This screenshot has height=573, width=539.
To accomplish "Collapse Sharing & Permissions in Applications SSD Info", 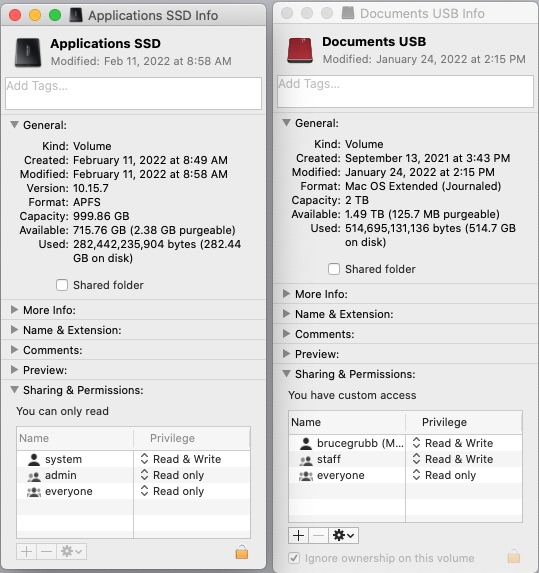I will click(14, 390).
